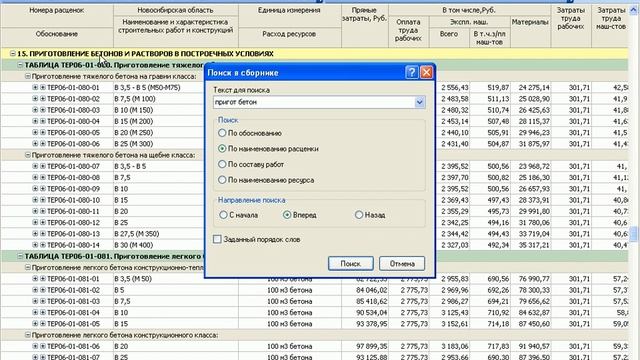Collapse group Приготовление тяжелого бетона на щебне
Screen dimensions: 640x360
point(28,155)
